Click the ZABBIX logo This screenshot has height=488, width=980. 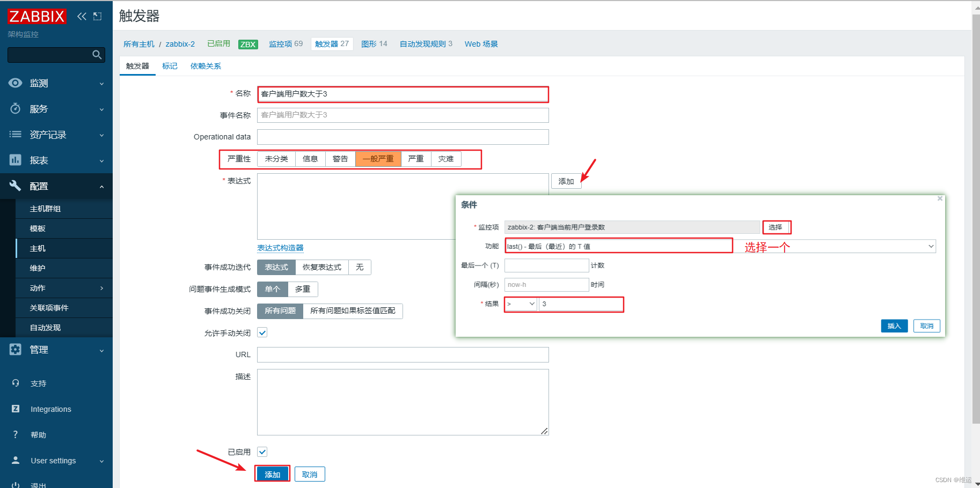[x=36, y=16]
